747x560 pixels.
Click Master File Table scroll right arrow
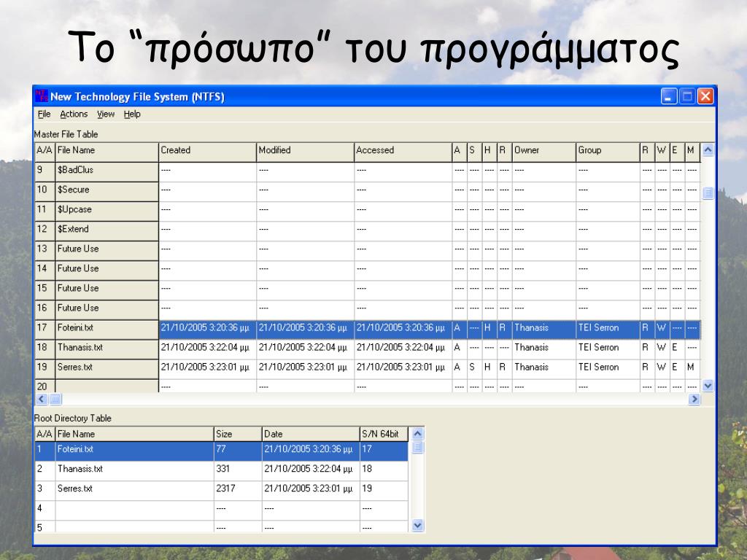[694, 399]
